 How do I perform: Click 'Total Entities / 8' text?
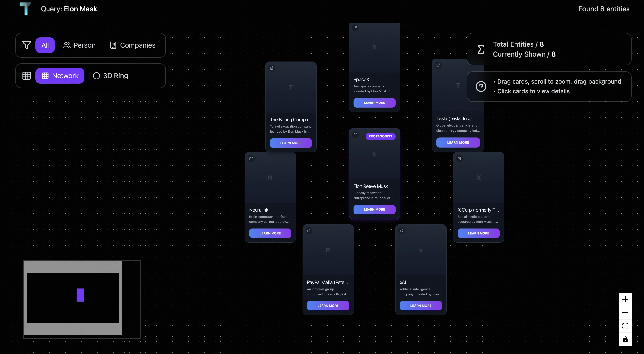518,44
